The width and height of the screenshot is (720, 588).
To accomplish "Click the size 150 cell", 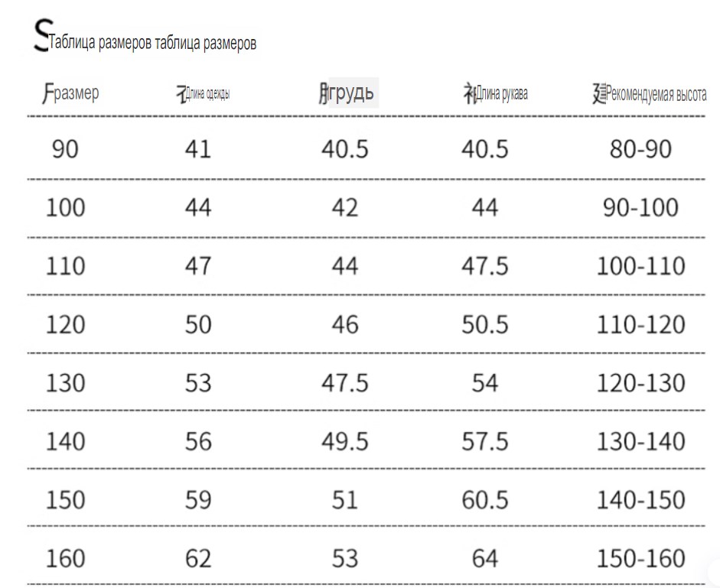I will click(x=65, y=500).
